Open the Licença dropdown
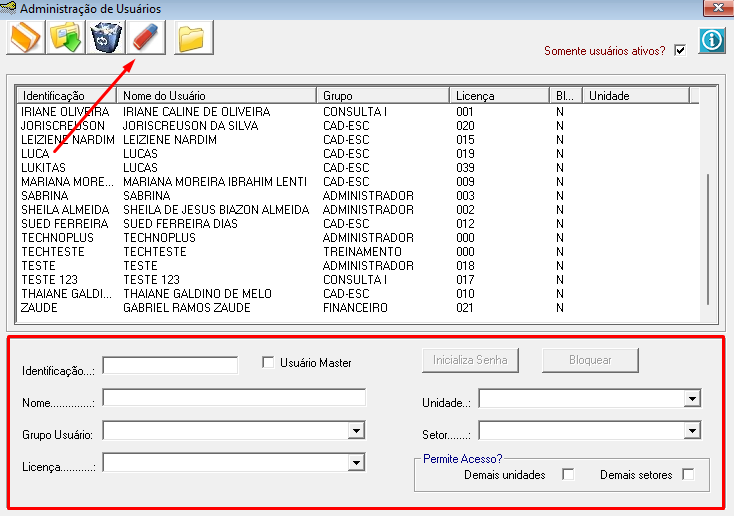Image resolution: width=734 pixels, height=516 pixels. (356, 463)
